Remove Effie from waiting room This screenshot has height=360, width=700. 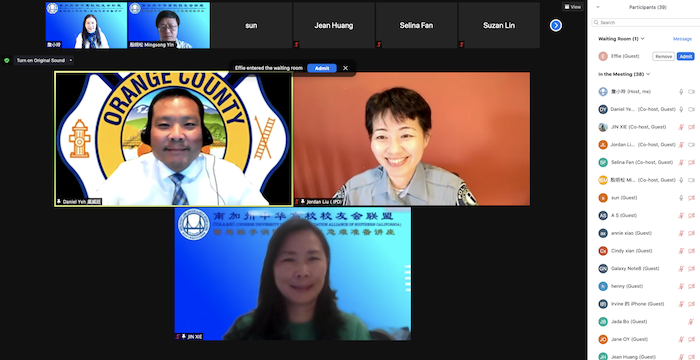coord(663,56)
